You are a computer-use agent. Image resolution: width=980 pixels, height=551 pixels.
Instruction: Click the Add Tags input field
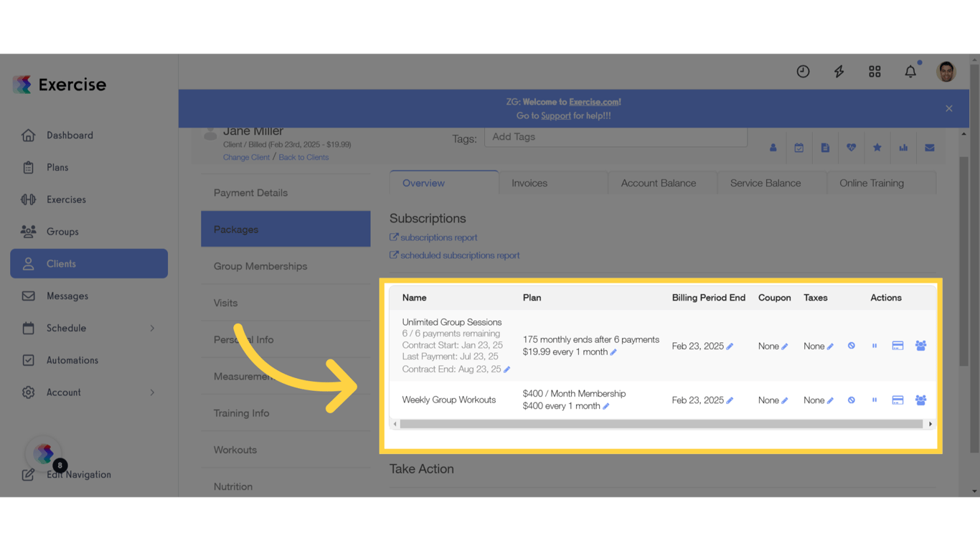(x=616, y=137)
